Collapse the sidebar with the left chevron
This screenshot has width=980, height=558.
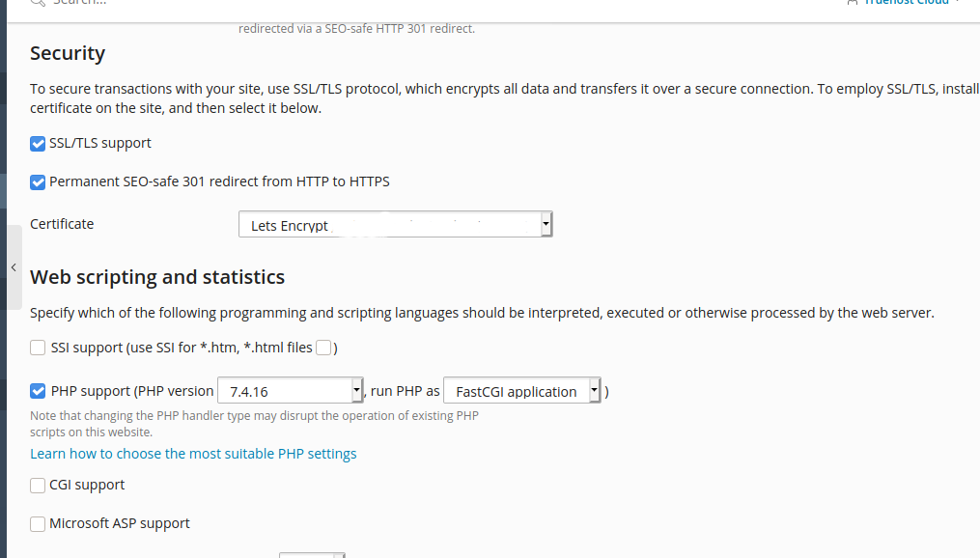click(x=14, y=267)
